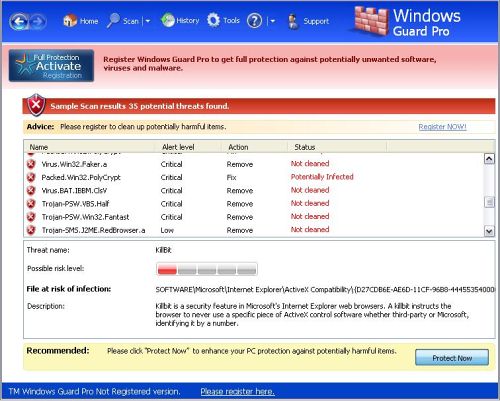Click the threat list scroll down arrow
The width and height of the screenshot is (500, 401).
[x=489, y=231]
